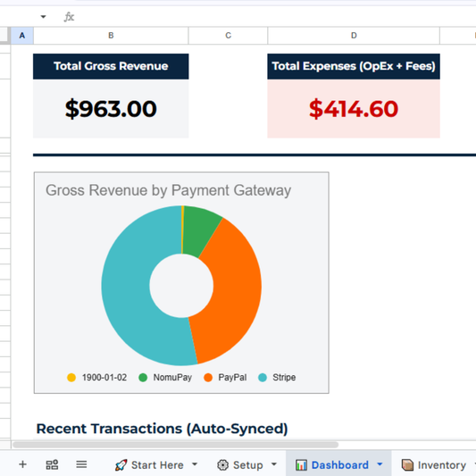Click the Gross Revenue by Payment Gateway title

169,190
